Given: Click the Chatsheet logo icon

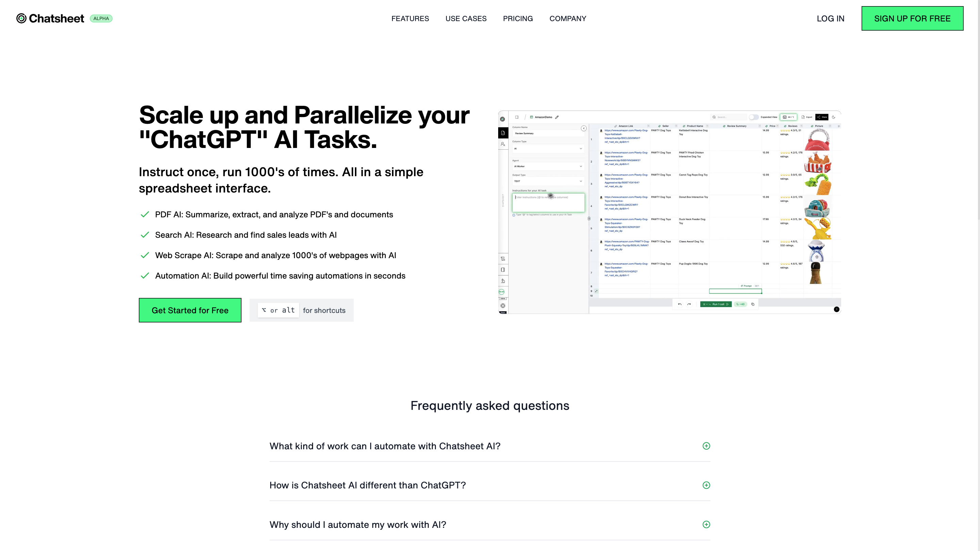Looking at the screenshot, I should [21, 18].
